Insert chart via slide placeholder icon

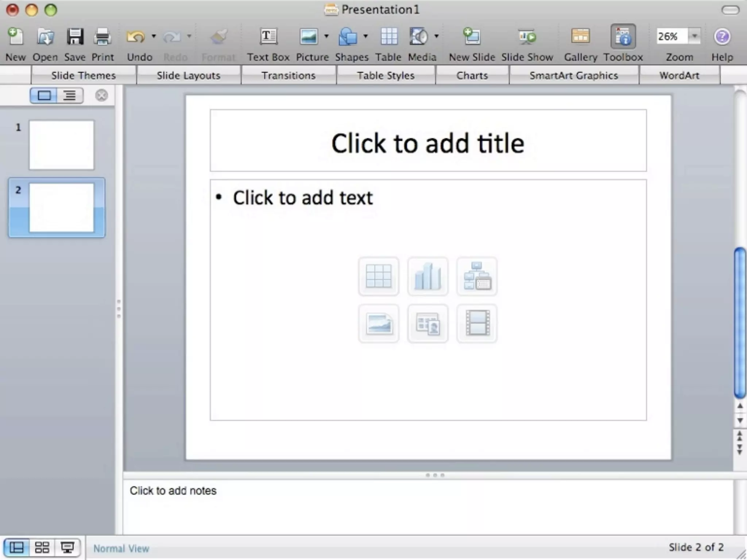coord(428,276)
